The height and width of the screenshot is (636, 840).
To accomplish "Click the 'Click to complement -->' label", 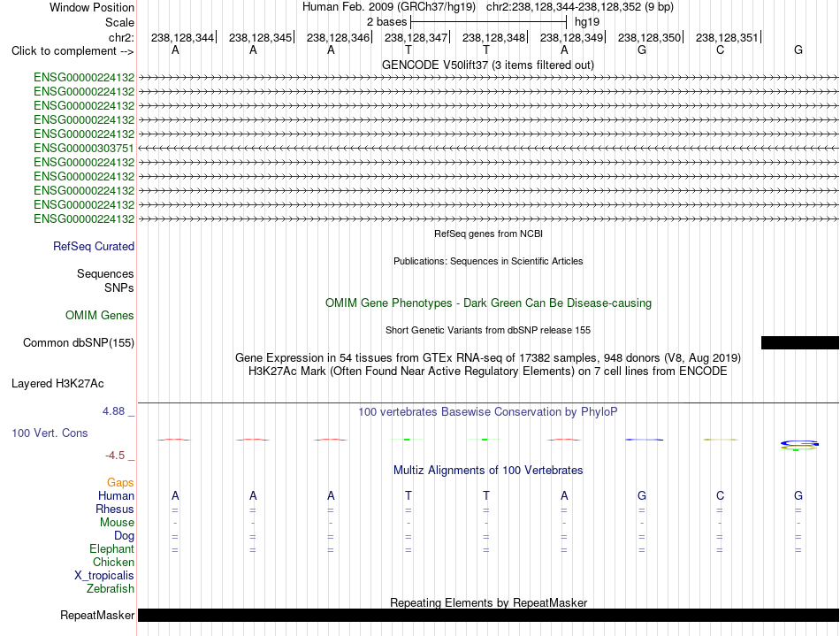I will pos(73,51).
